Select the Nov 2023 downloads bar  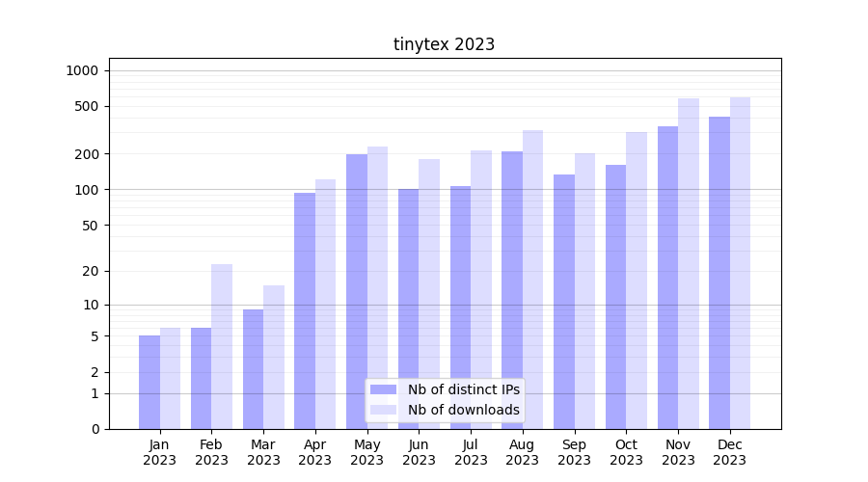coord(689,263)
